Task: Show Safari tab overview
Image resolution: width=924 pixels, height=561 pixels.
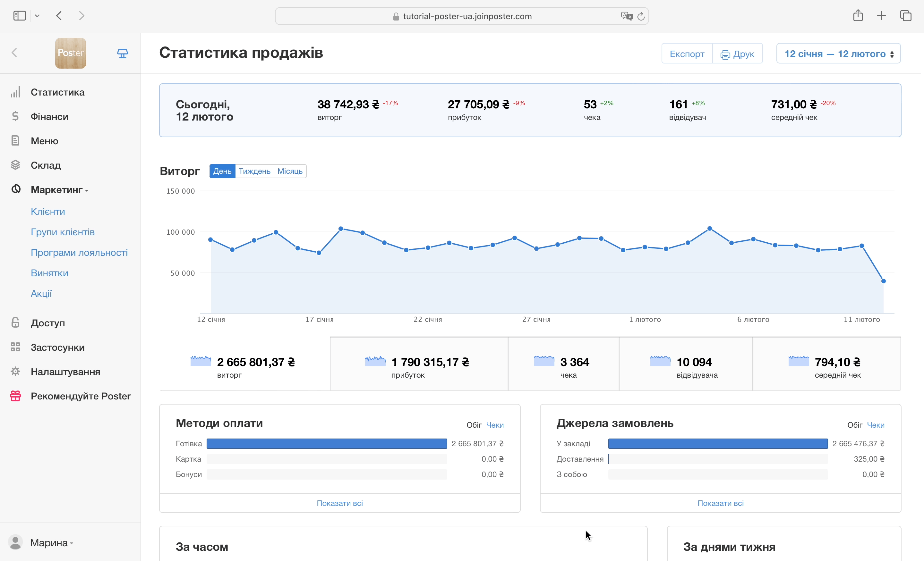Action: 906,16
